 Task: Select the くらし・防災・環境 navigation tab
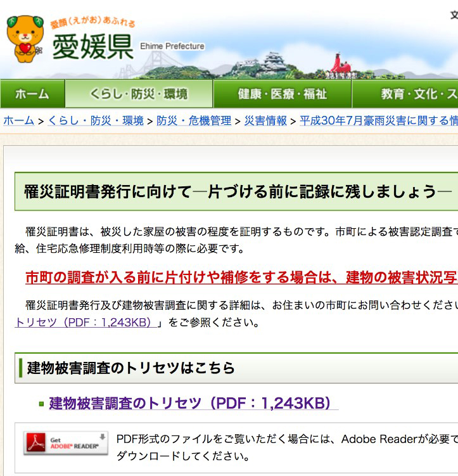click(139, 94)
